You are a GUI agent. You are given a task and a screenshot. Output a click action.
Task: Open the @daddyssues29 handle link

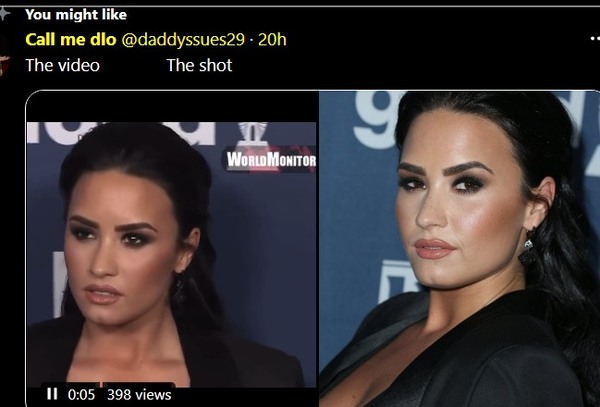pyautogui.click(x=183, y=39)
